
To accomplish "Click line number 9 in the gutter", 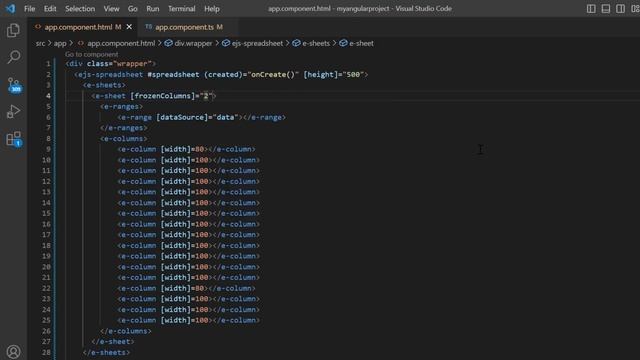I will 48,149.
